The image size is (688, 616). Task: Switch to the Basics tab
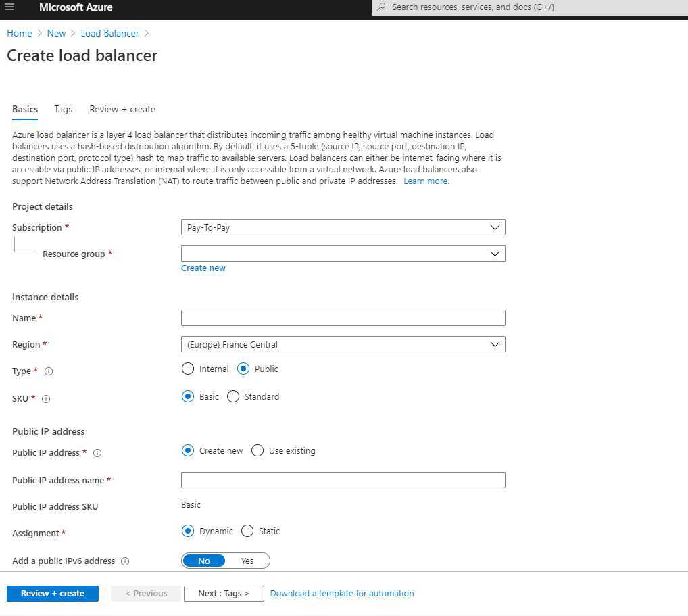pos(25,110)
